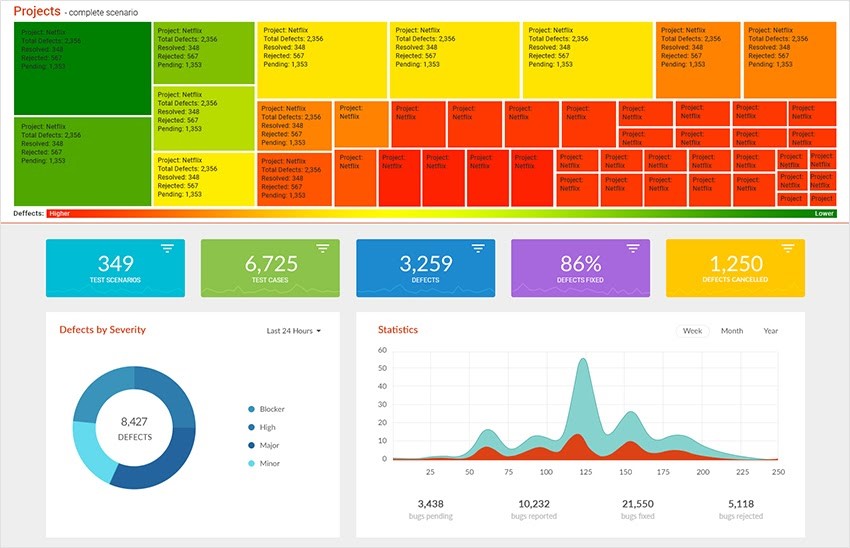Click the Defects by Severity title
This screenshot has height=548, width=850.
(102, 330)
